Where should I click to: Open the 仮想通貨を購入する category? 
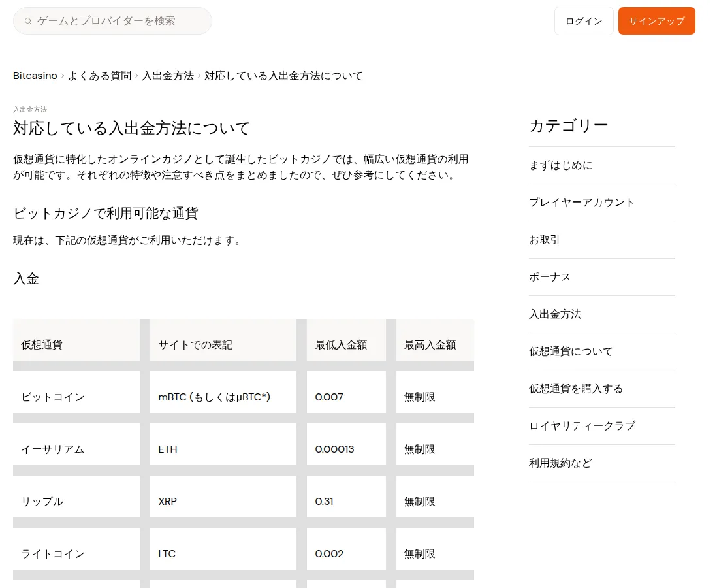(x=602, y=389)
